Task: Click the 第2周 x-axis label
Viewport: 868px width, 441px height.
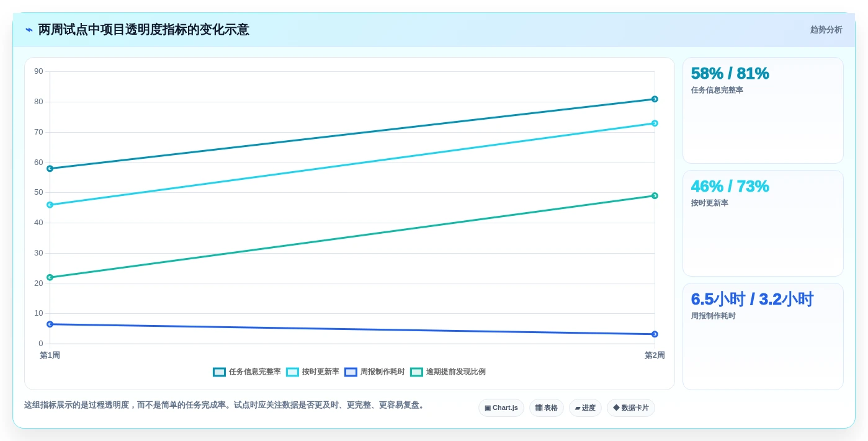Action: coord(655,355)
